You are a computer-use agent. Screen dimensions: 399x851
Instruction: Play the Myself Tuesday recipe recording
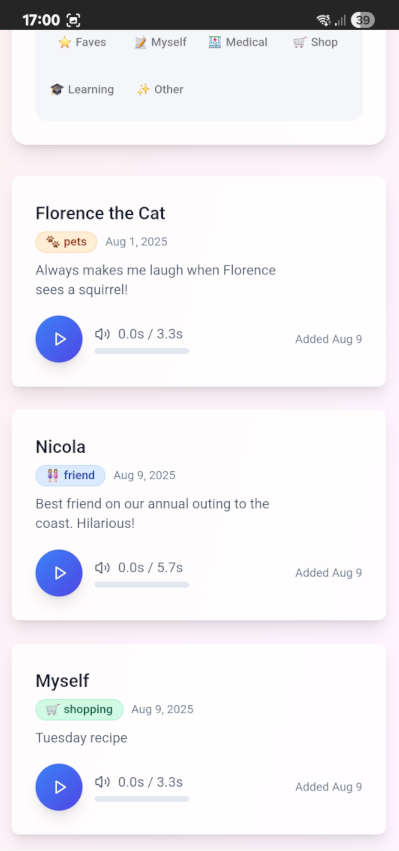coord(59,787)
